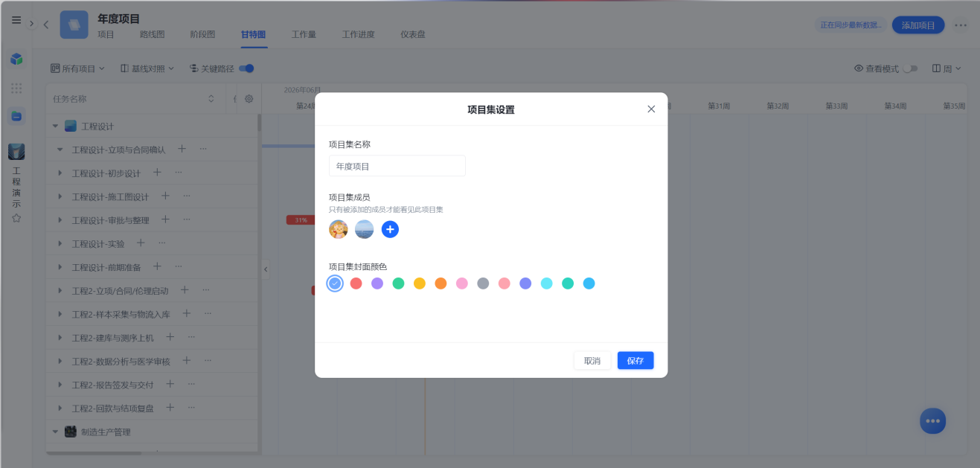This screenshot has width=980, height=468.
Task: Switch to the 项目 tab
Action: pyautogui.click(x=106, y=34)
